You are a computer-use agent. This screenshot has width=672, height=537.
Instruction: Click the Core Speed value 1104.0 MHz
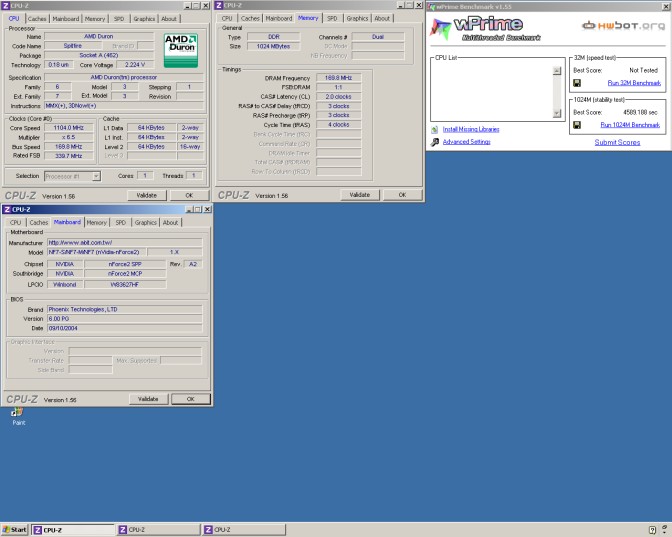pos(69,128)
